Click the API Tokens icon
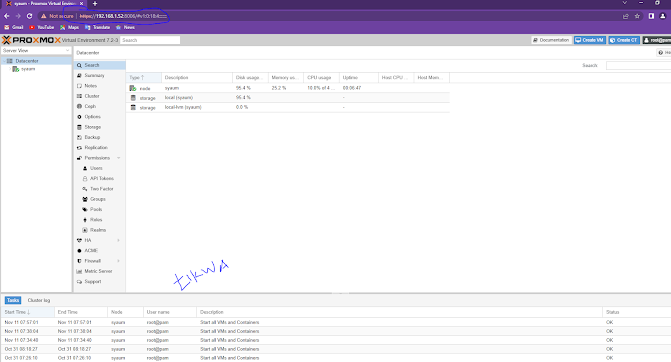This screenshot has height=362, width=671. point(85,178)
